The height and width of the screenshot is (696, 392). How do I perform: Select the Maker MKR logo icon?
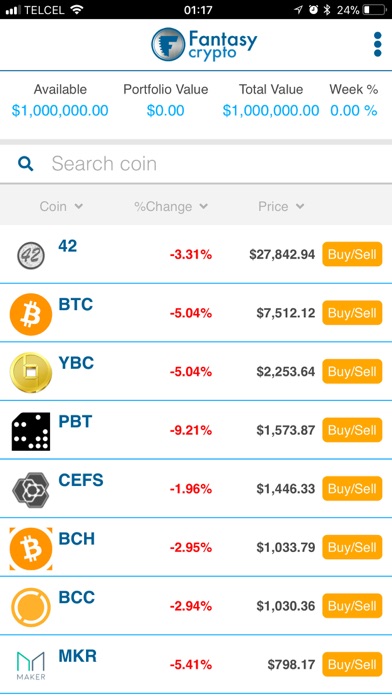tap(31, 665)
